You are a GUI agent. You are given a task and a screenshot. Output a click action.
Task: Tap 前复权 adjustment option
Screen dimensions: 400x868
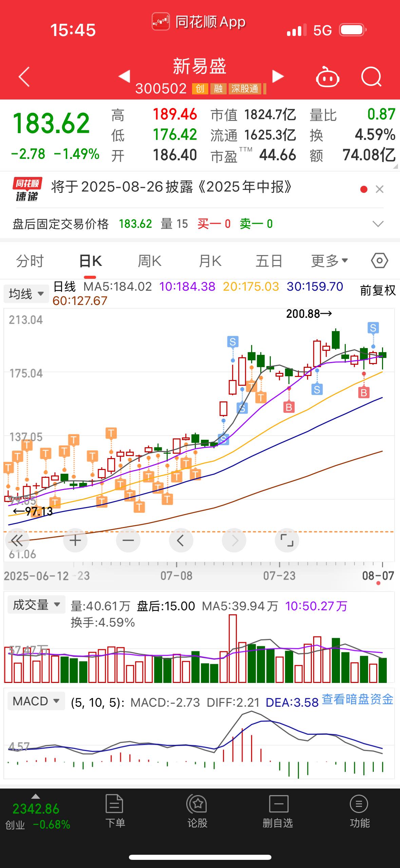[x=378, y=290]
